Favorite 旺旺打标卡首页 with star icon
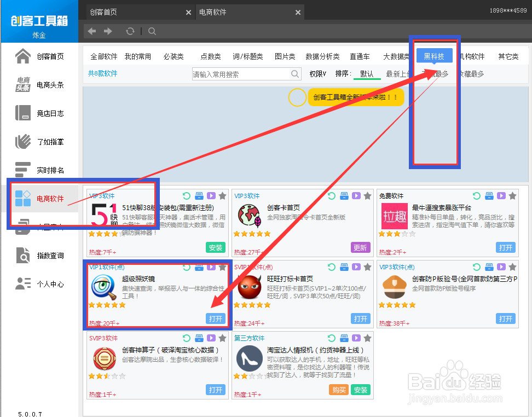Image resolution: width=532 pixels, height=417 pixels. [x=367, y=267]
